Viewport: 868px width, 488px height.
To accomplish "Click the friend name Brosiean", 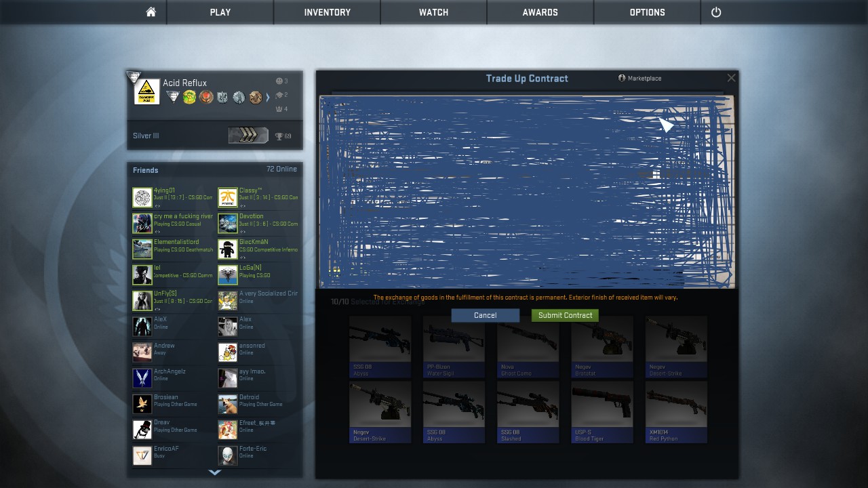I will click(x=166, y=397).
